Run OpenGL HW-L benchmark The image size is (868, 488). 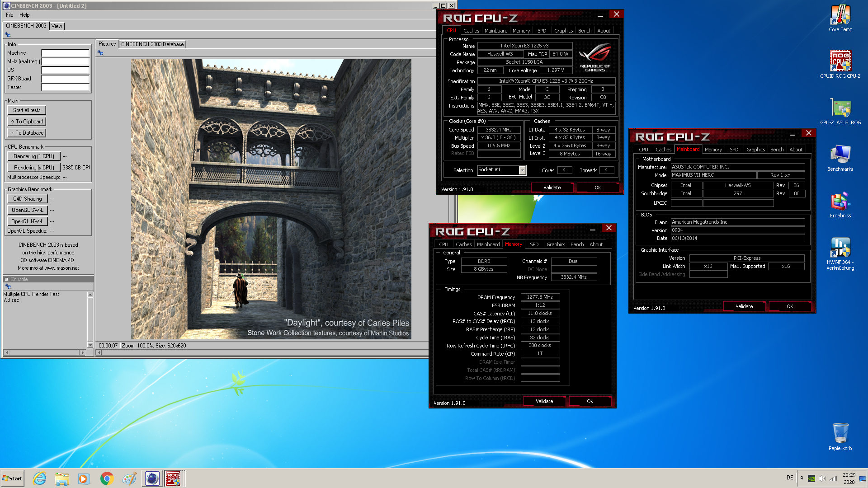click(x=28, y=221)
